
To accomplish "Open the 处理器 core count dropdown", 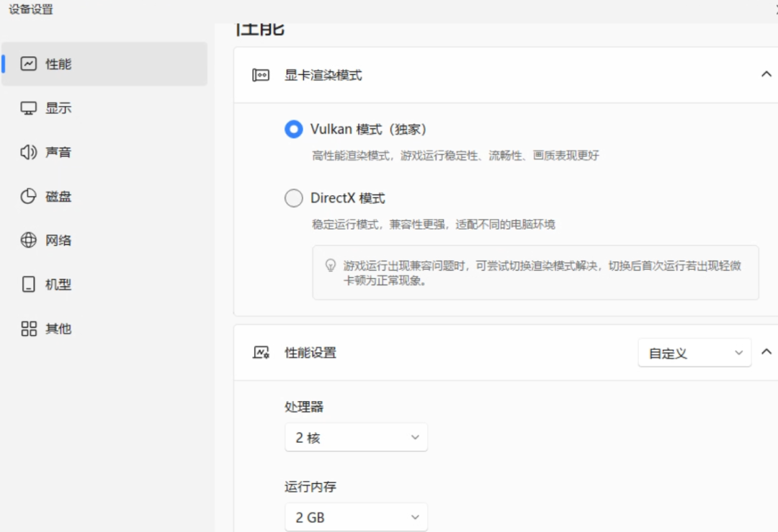I will click(x=356, y=437).
